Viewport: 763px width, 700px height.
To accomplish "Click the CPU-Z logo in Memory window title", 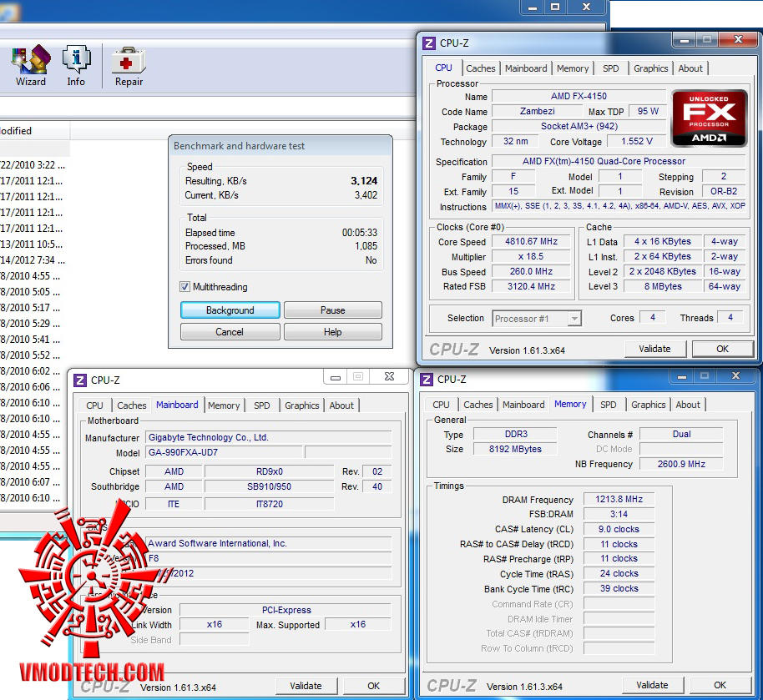I will tap(427, 380).
